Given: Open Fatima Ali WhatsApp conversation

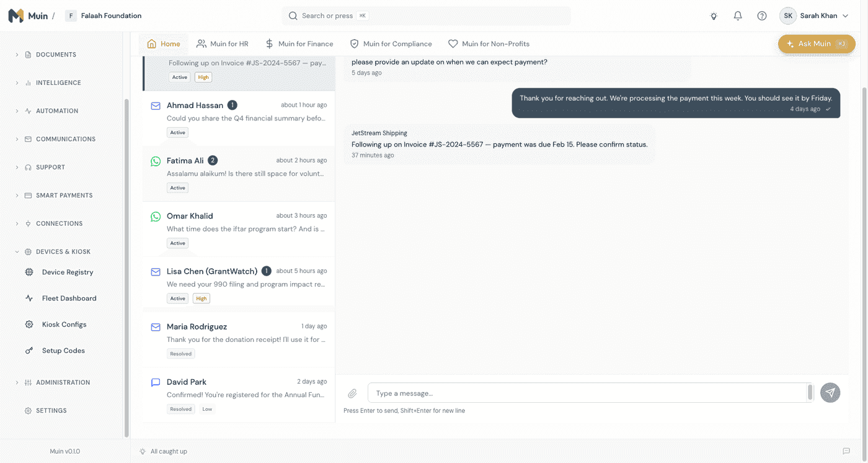Looking at the screenshot, I should point(239,174).
